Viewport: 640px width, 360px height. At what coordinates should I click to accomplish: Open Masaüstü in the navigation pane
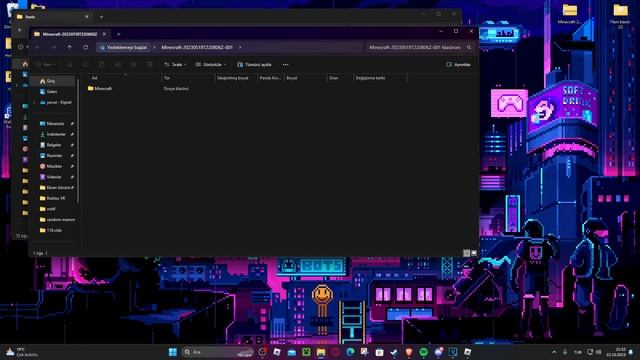(53, 123)
